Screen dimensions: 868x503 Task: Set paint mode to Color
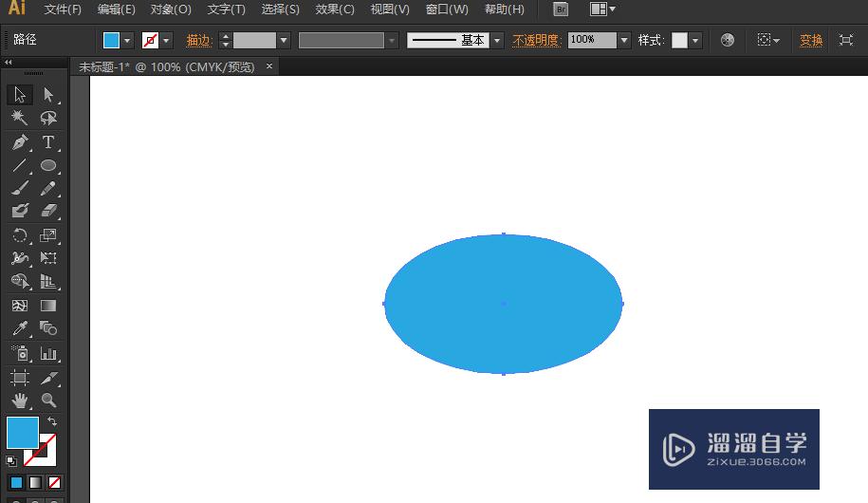[x=17, y=482]
